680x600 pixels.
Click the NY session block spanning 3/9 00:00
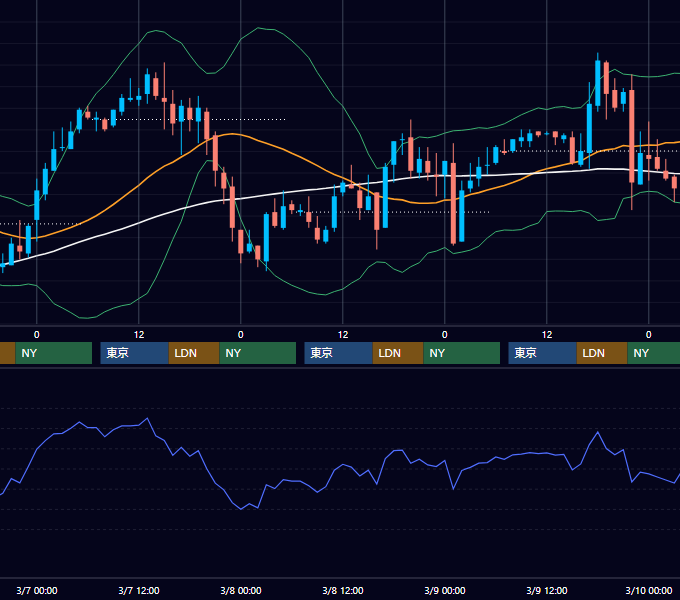click(461, 353)
